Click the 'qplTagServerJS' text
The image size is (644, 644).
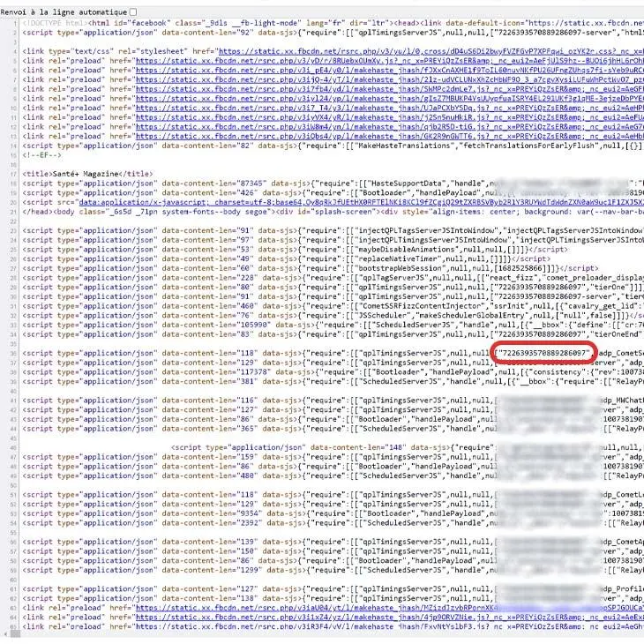[389, 278]
